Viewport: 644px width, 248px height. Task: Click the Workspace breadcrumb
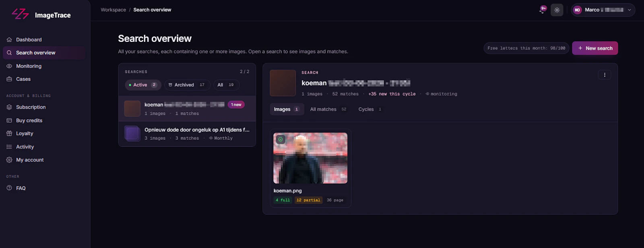point(113,10)
